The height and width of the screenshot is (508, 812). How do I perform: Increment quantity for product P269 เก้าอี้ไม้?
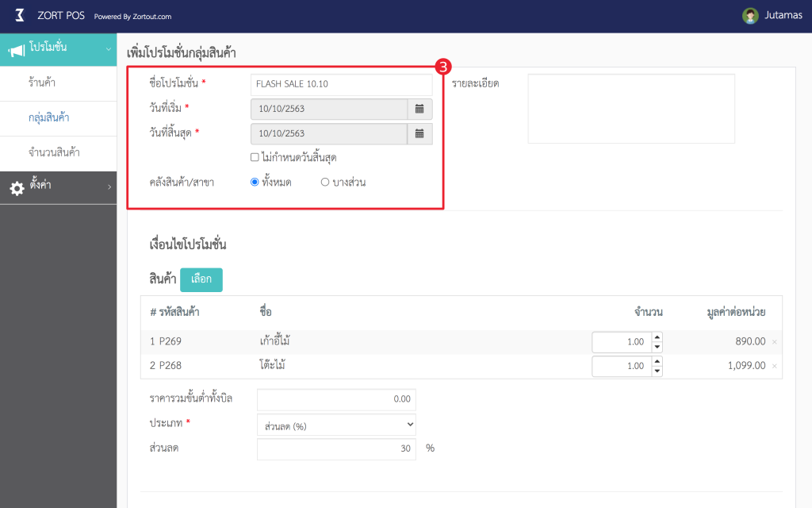point(658,338)
